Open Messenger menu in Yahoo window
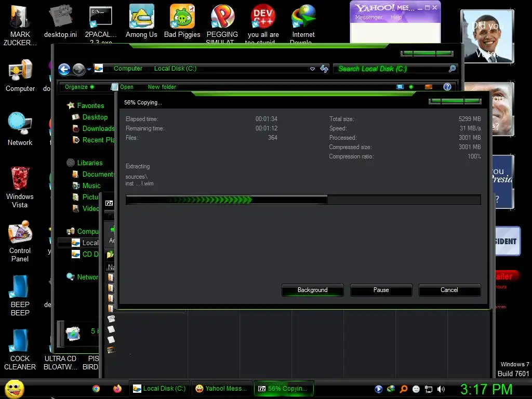The height and width of the screenshot is (399, 532). [x=369, y=17]
